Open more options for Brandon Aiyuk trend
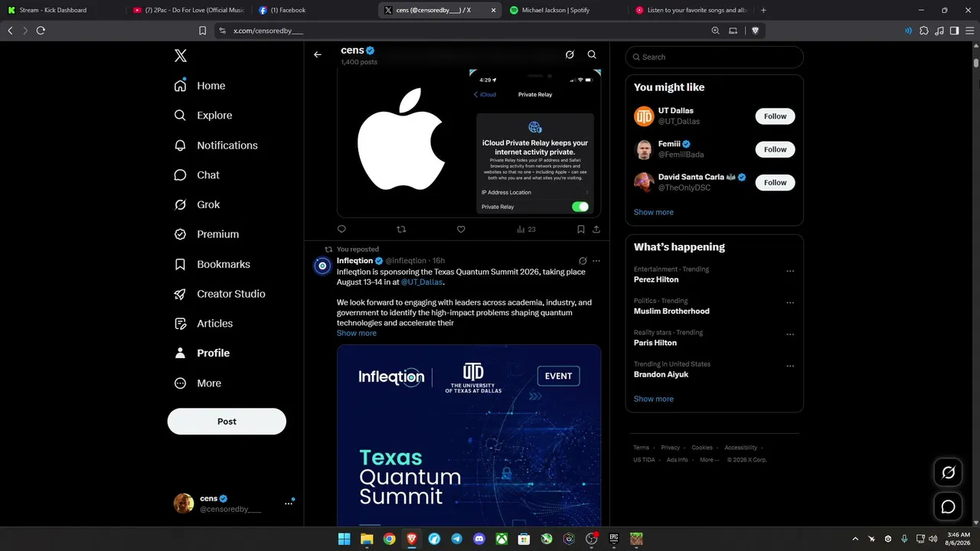Screen dimensions: 980x551 [x=790, y=366]
